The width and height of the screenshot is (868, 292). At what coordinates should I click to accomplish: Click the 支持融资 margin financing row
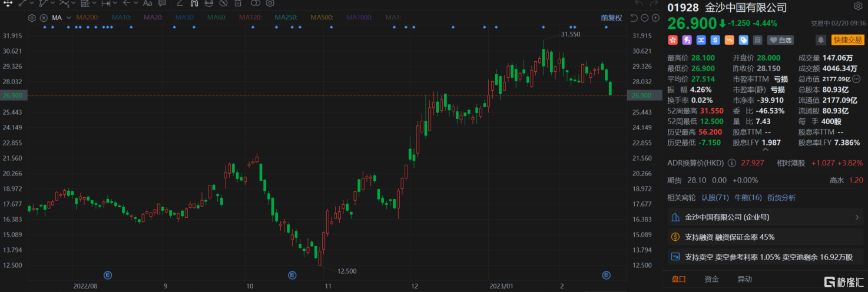tap(765, 237)
